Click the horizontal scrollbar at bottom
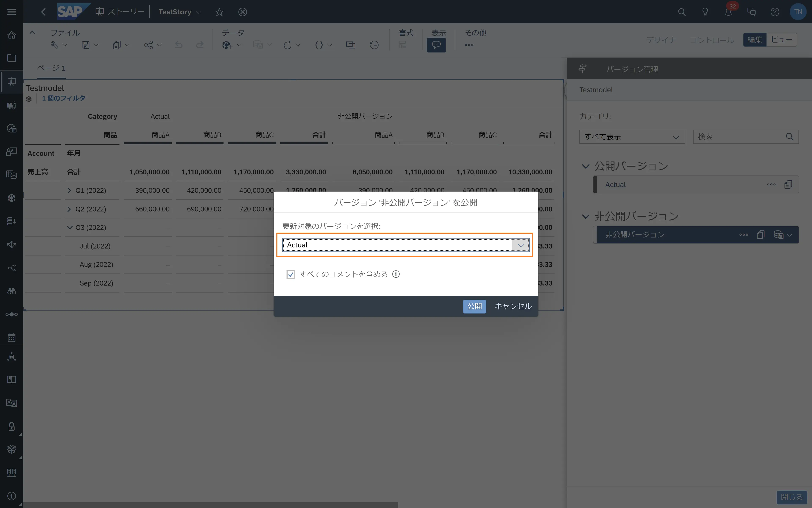 [x=210, y=505]
